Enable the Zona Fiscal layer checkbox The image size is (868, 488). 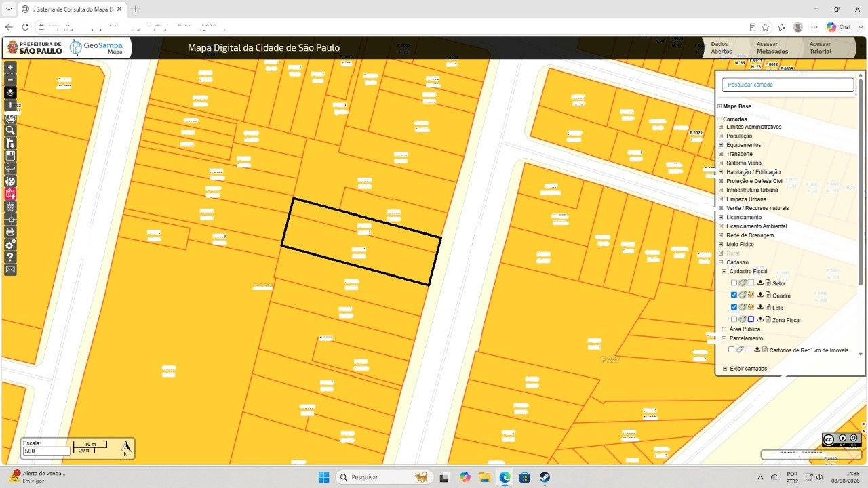734,319
